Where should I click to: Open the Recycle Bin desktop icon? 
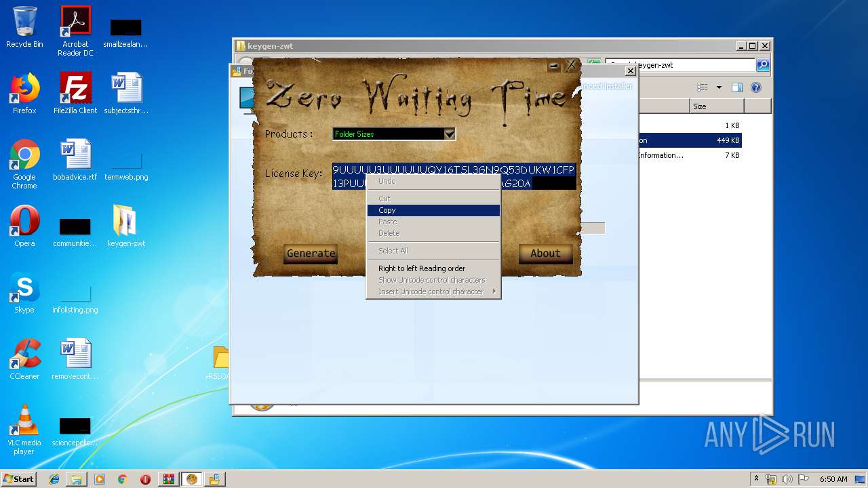pyautogui.click(x=24, y=27)
